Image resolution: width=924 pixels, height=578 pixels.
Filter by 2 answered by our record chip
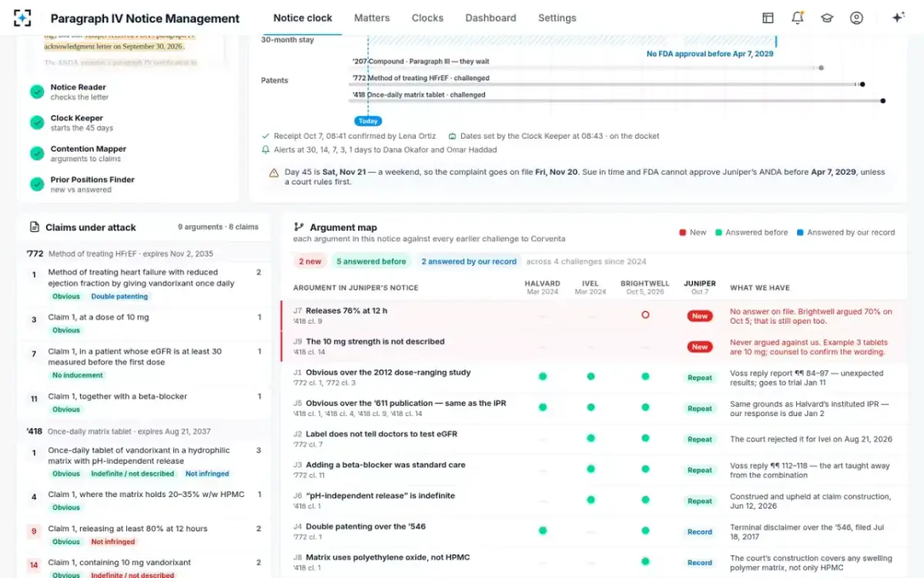469,261
